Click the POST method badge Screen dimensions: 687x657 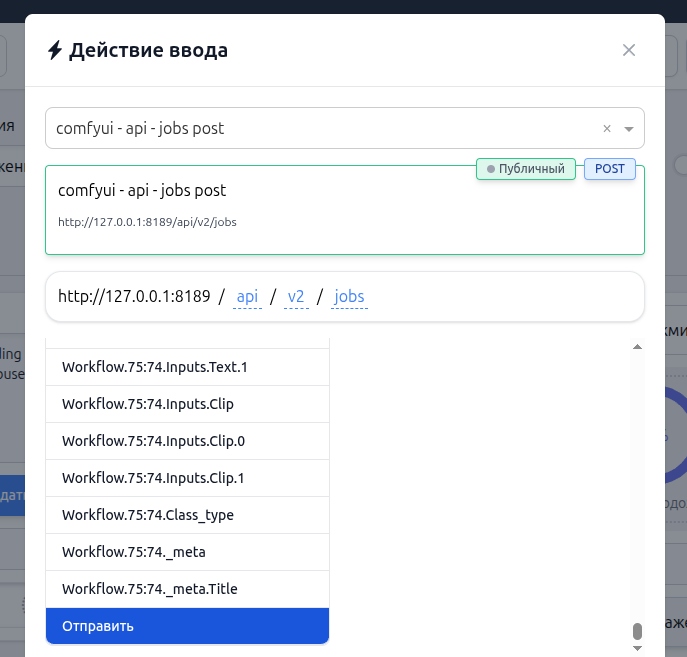coord(609,169)
